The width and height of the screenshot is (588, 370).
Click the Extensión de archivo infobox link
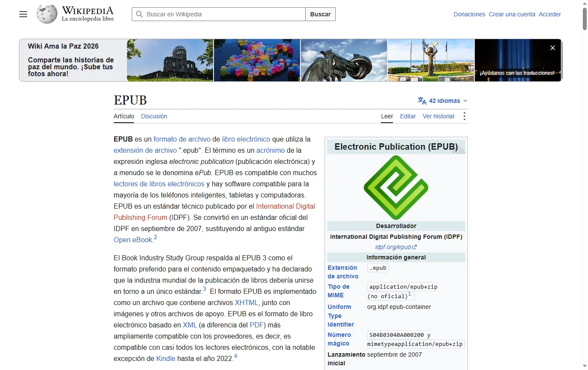tap(343, 272)
